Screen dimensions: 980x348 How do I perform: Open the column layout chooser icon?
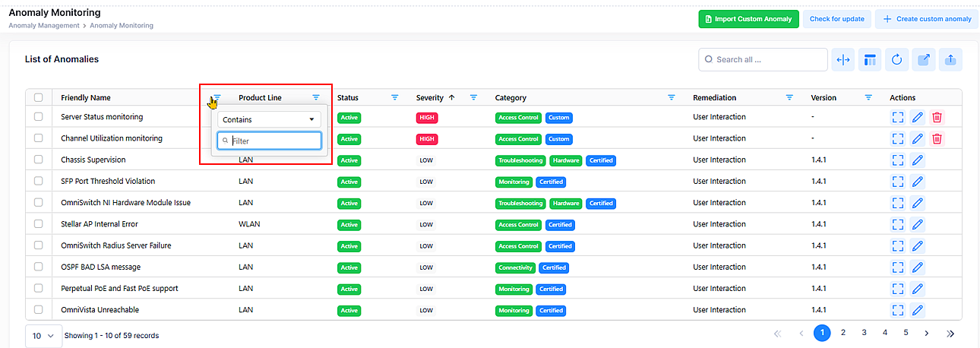(870, 60)
